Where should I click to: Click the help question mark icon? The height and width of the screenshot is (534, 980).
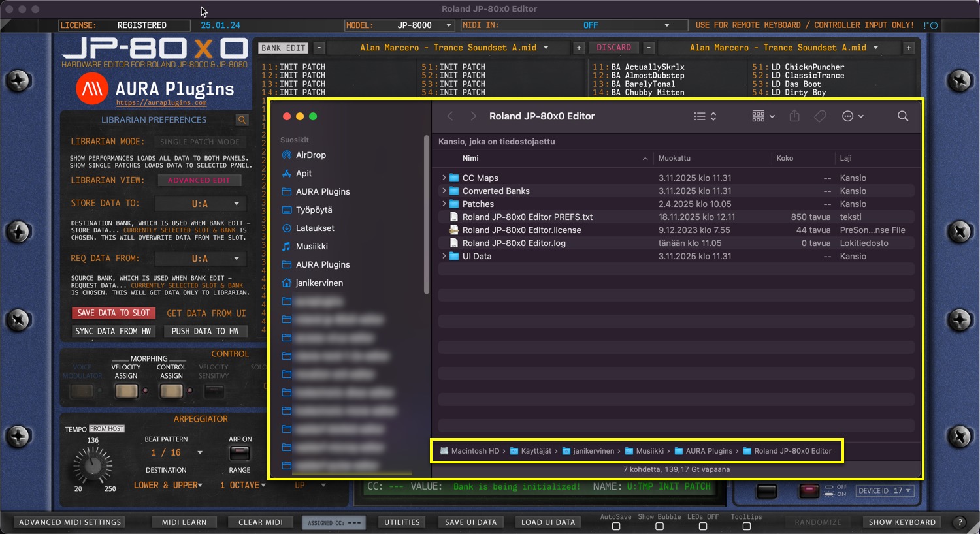pyautogui.click(x=960, y=522)
